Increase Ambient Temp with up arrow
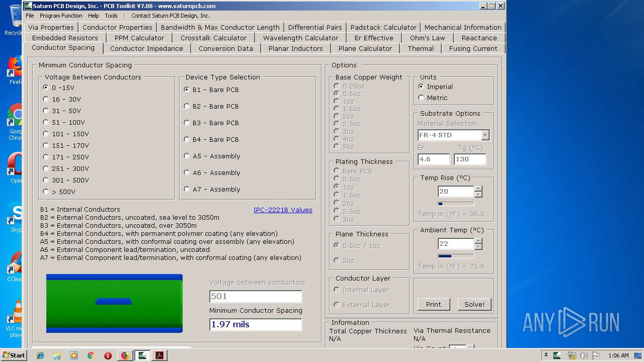644x362 pixels. [x=478, y=241]
